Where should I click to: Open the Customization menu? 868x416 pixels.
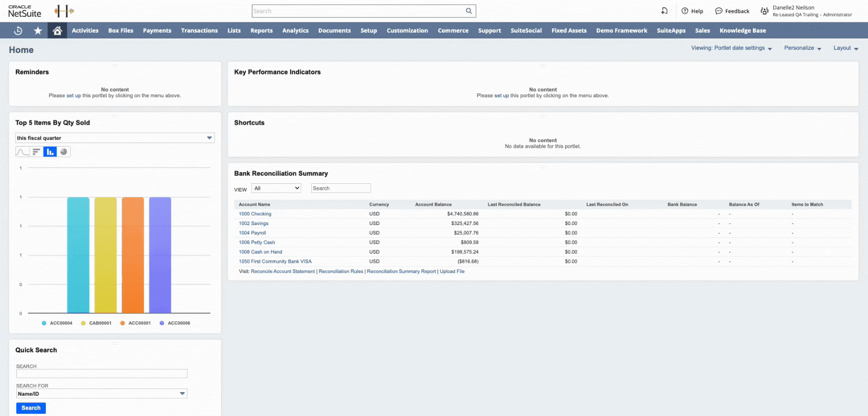(407, 31)
